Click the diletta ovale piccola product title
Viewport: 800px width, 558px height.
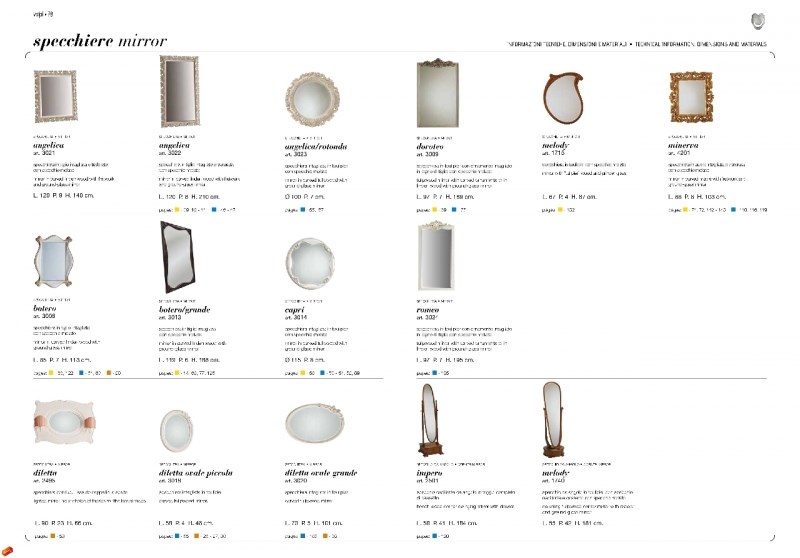[x=195, y=473]
